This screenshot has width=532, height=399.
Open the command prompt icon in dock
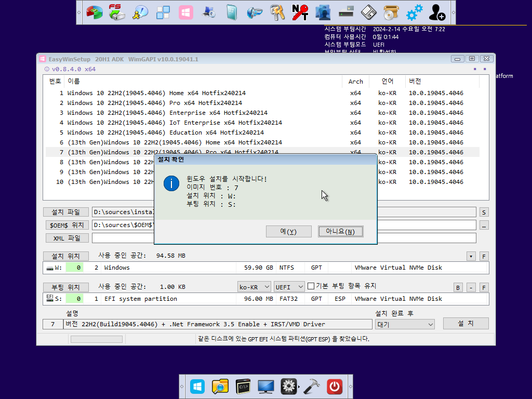tap(243, 387)
